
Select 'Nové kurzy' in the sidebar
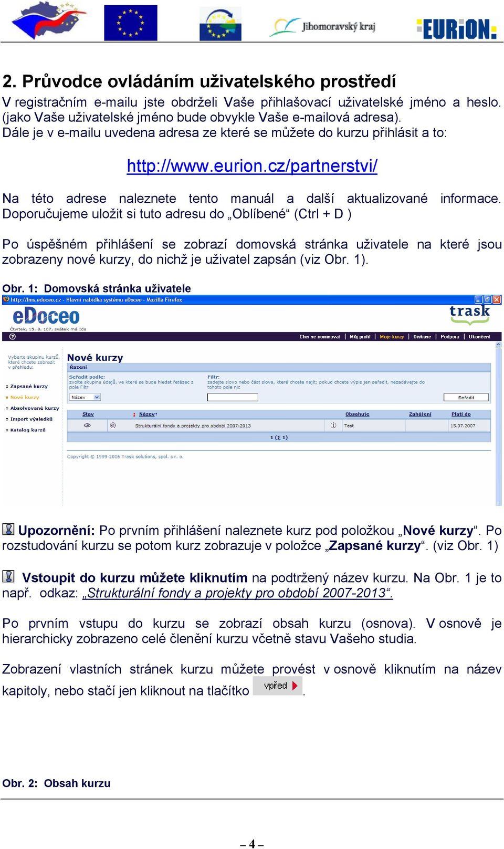coord(25,397)
